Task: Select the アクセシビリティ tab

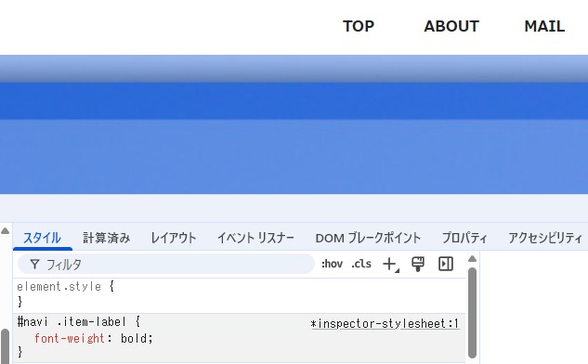Action: click(545, 238)
